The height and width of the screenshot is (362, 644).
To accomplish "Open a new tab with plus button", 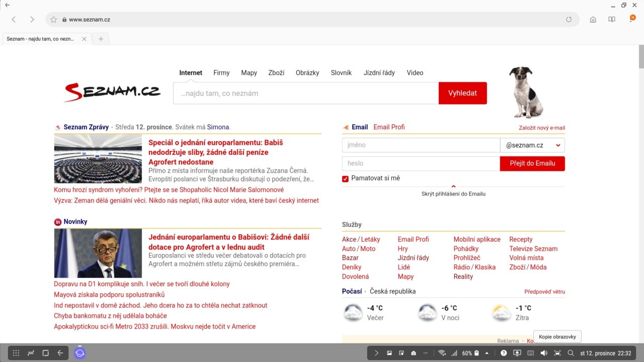I will pos(101,39).
